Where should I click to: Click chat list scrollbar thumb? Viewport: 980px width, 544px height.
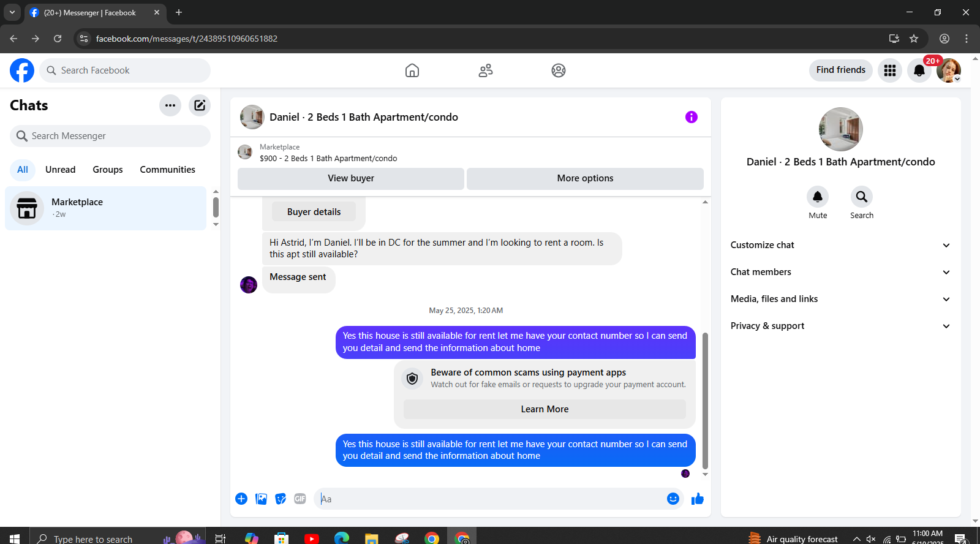[216, 207]
